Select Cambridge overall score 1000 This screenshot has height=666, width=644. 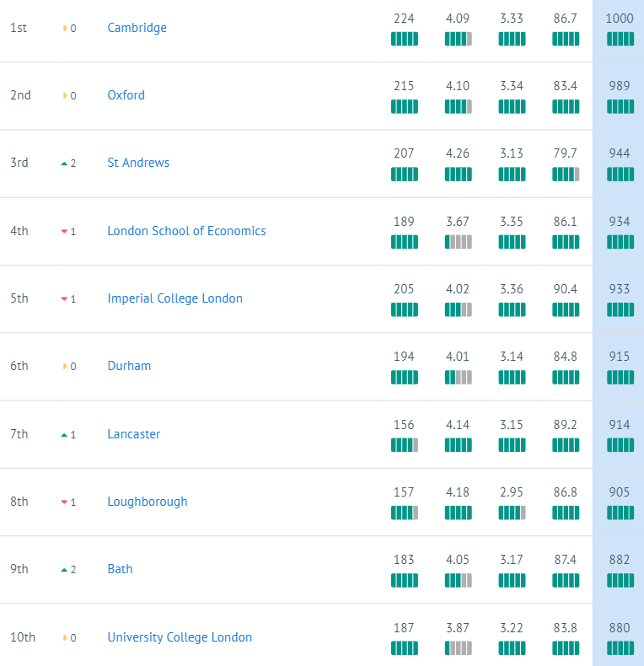click(x=620, y=19)
